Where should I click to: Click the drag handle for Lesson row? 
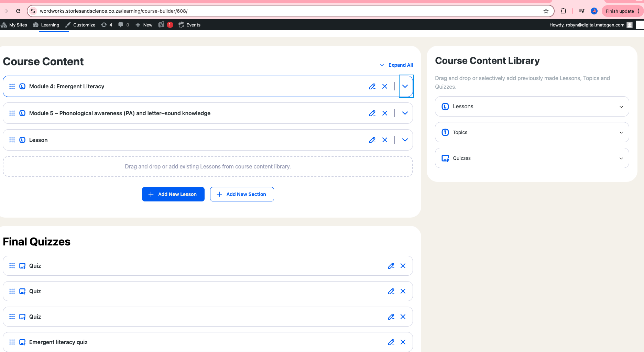(12, 140)
